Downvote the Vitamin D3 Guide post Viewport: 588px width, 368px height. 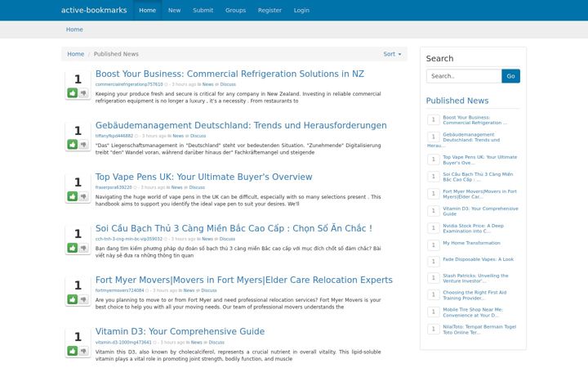tap(83, 351)
